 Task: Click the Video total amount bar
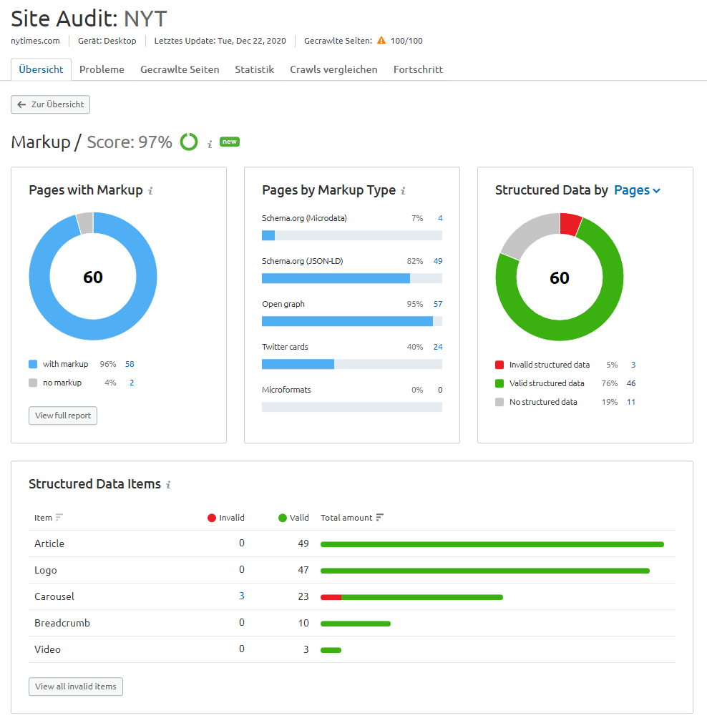331,650
